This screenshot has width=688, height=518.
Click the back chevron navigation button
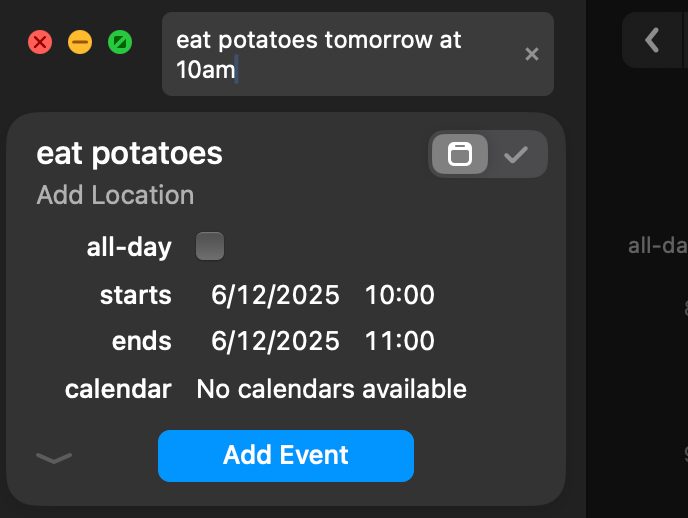[x=653, y=40]
